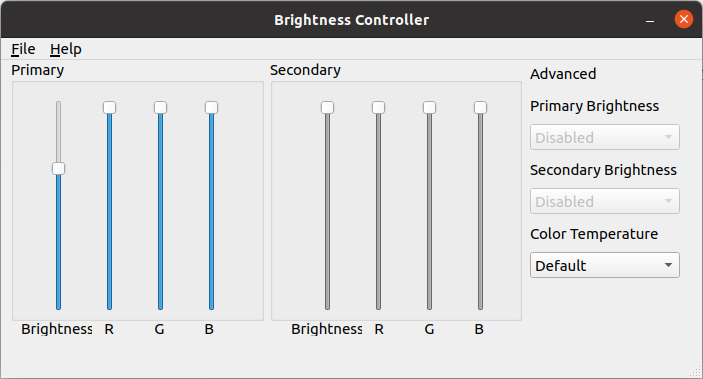The height and width of the screenshot is (379, 703).
Task: Click the Primary R slider handle
Action: [109, 108]
